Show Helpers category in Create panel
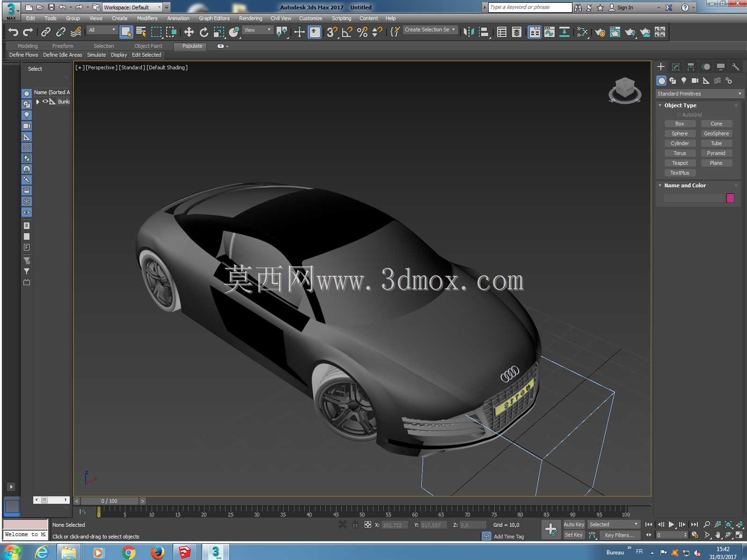This screenshot has height=560, width=747. [706, 81]
